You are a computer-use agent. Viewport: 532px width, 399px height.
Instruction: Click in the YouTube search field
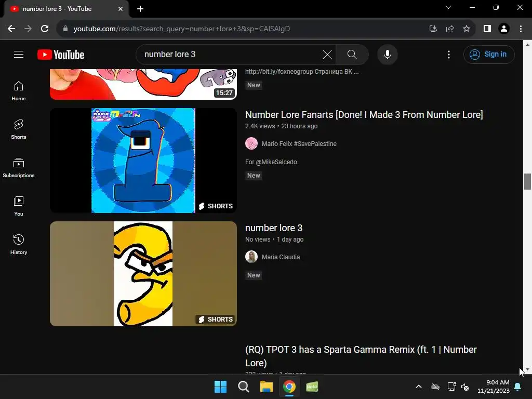point(231,54)
